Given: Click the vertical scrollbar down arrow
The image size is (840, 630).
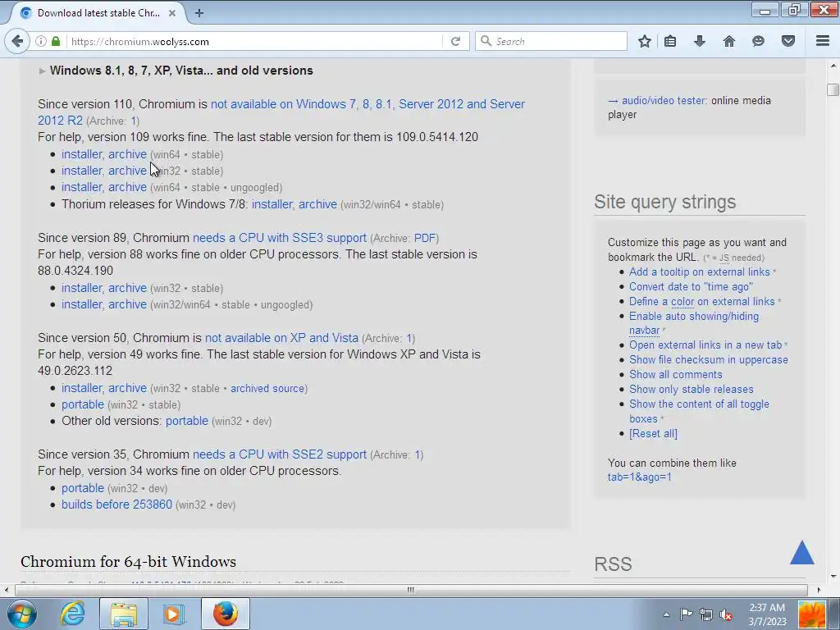Looking at the screenshot, I should 833,577.
